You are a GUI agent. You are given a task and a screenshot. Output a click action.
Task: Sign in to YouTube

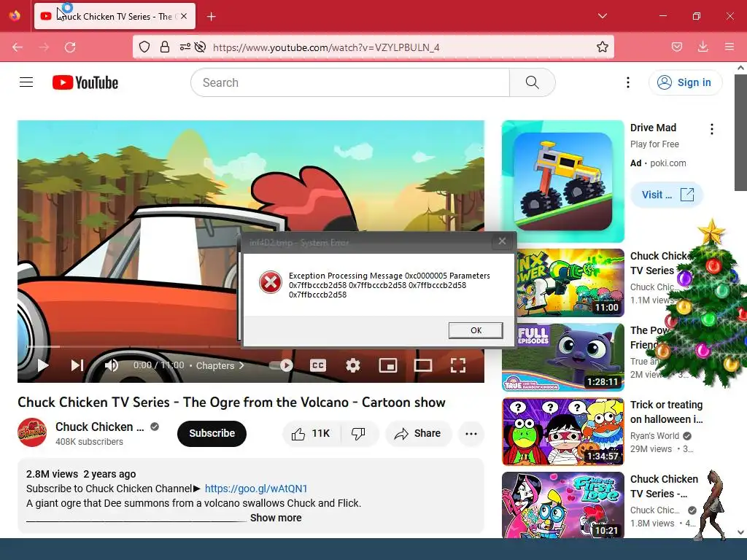(x=685, y=82)
